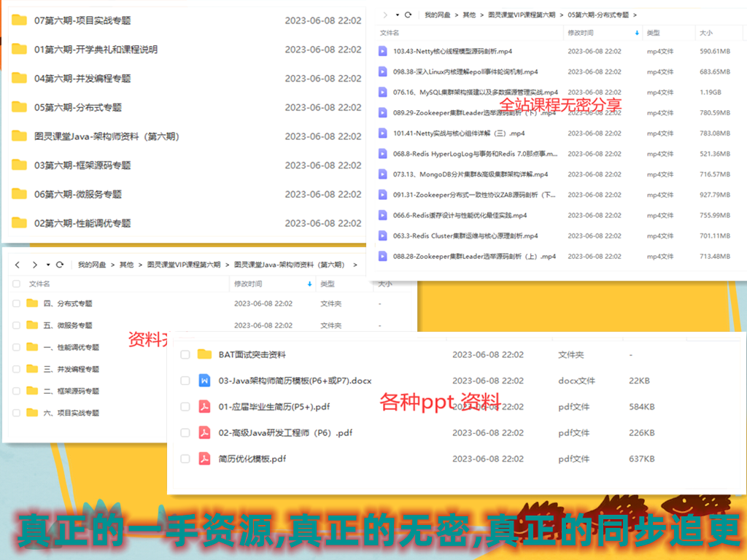Image resolution: width=747 pixels, height=560 pixels.
Task: Check the box for 六、项目实战专题 folder
Action: (16, 413)
